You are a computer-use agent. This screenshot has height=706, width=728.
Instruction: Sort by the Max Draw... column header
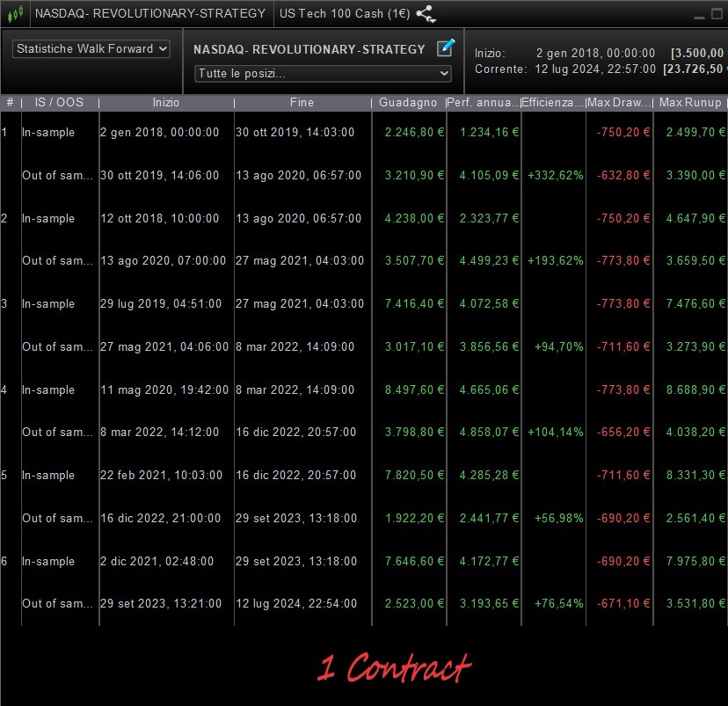pyautogui.click(x=619, y=103)
